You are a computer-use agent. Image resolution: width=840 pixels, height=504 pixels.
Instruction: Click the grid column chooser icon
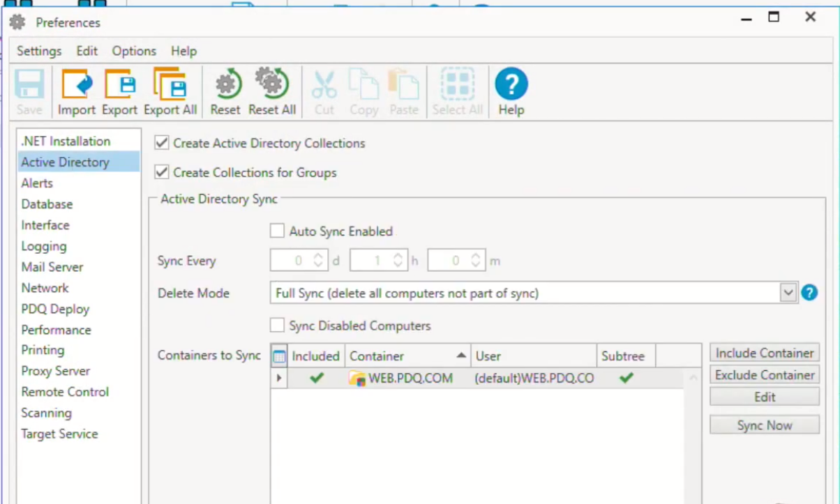[279, 356]
